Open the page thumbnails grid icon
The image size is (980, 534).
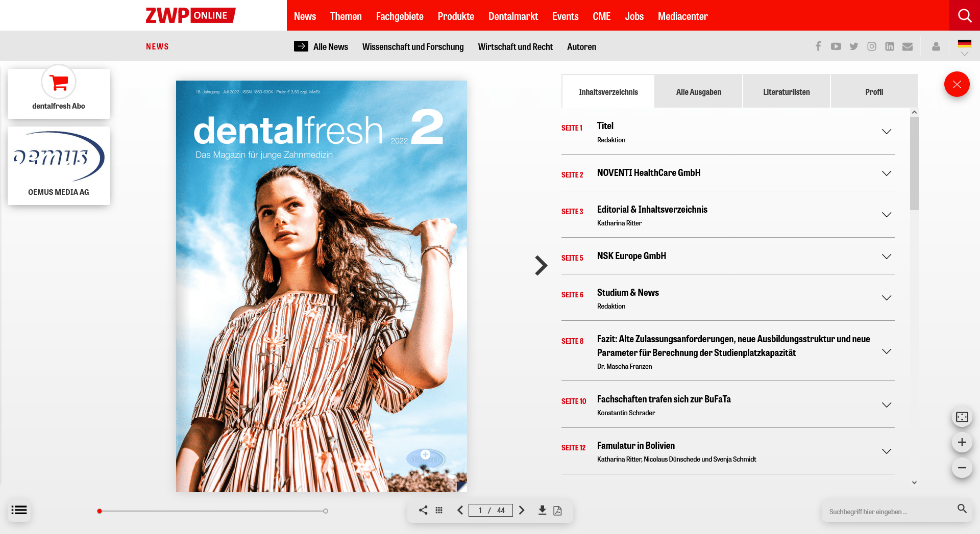click(x=439, y=510)
